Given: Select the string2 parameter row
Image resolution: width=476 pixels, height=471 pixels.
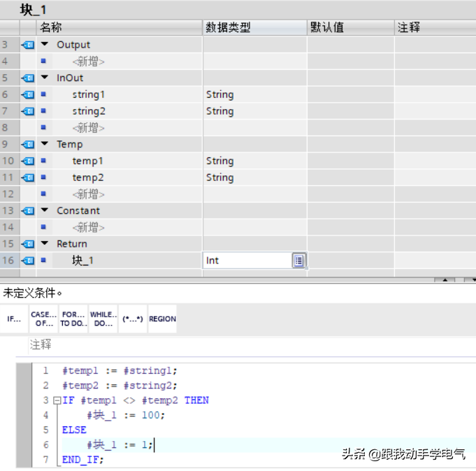Looking at the screenshot, I should (x=89, y=111).
